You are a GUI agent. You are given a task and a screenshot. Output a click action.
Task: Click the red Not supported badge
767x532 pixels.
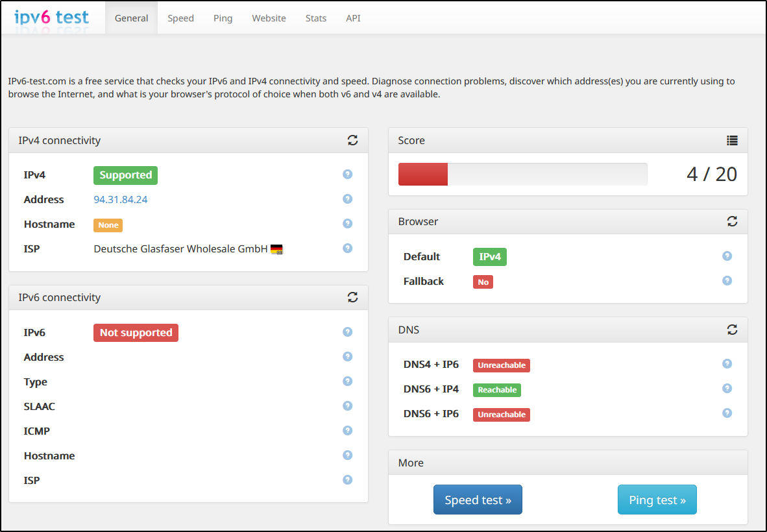136,332
